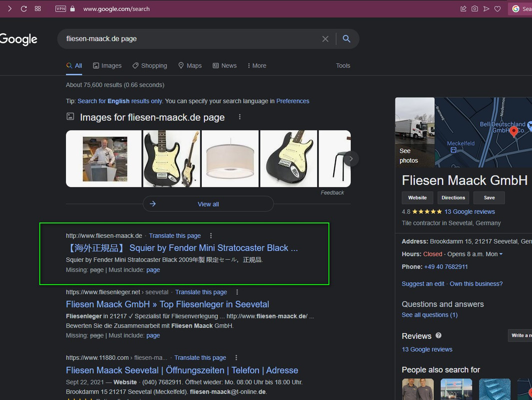Switch to the Maps tab
This screenshot has width=532, height=400.
tap(190, 65)
